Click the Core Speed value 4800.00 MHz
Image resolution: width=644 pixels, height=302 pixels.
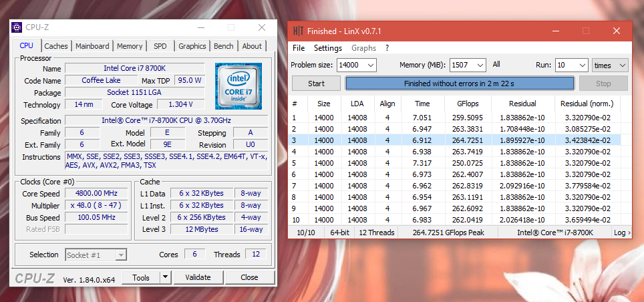(x=96, y=194)
